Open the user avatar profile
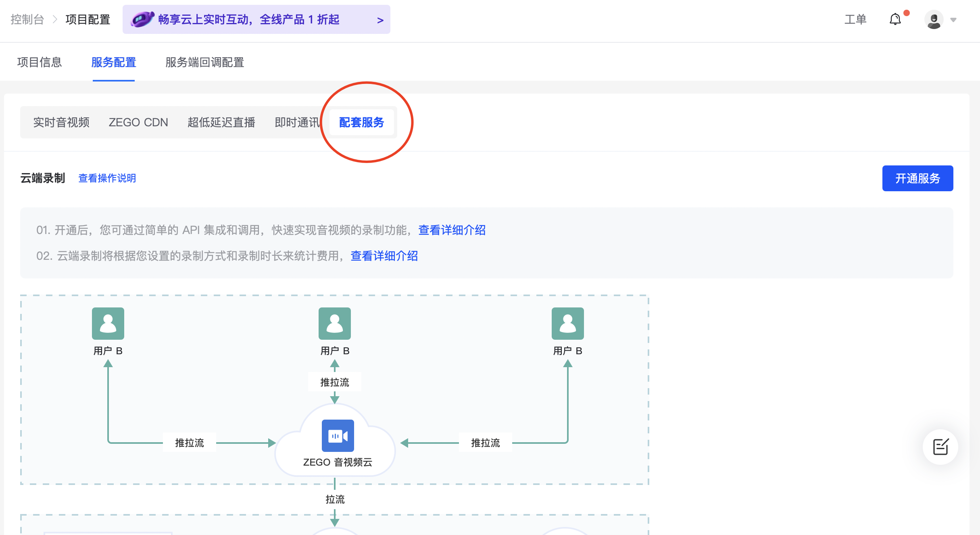Screen dimensions: 980x535 (934, 20)
